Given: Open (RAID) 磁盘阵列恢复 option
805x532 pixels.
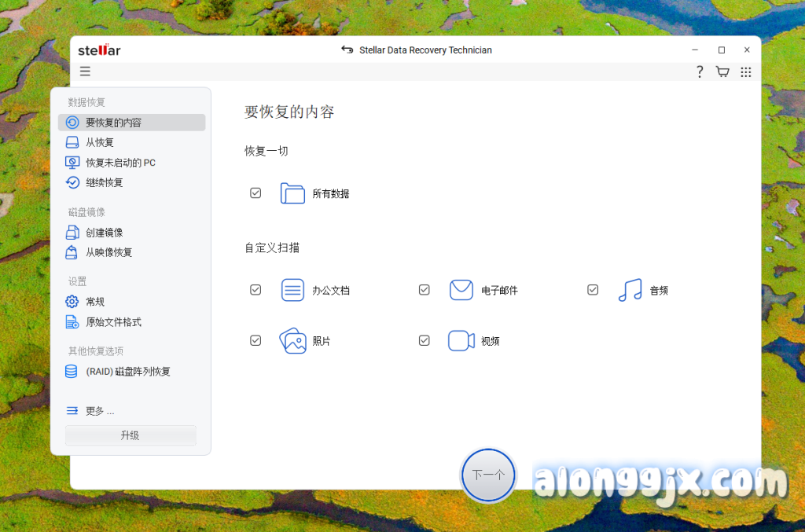Looking at the screenshot, I should [x=127, y=372].
